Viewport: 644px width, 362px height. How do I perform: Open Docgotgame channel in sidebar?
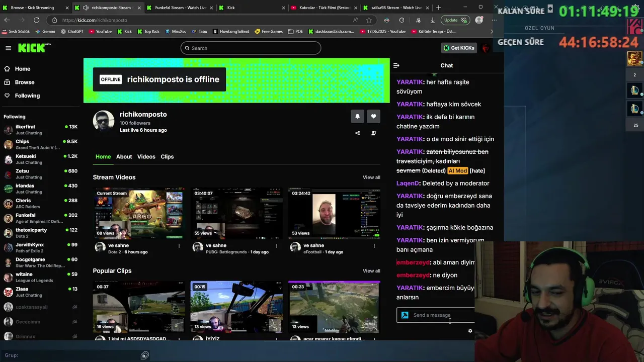pos(41,262)
